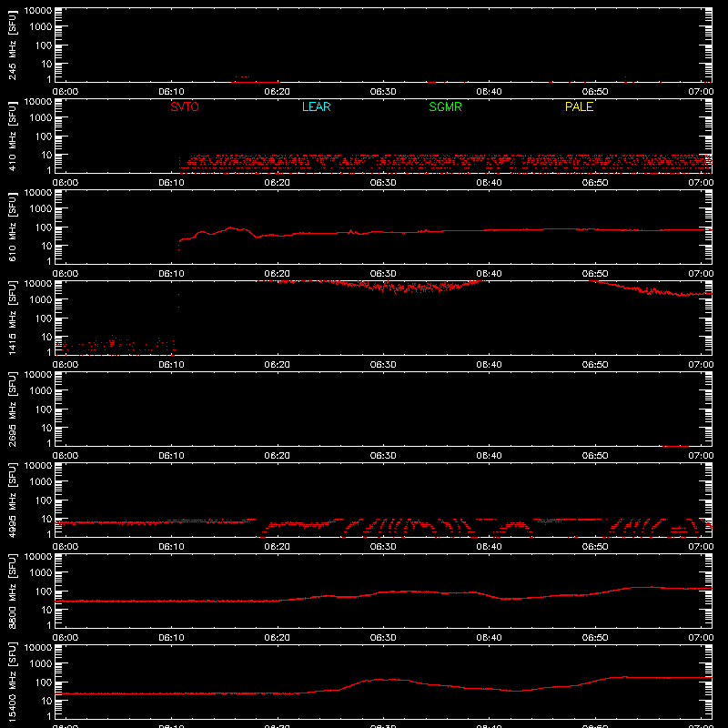Click 07:00 time label under 245 MHz panel
Viewport: 728px width, 728px height.
[x=701, y=92]
